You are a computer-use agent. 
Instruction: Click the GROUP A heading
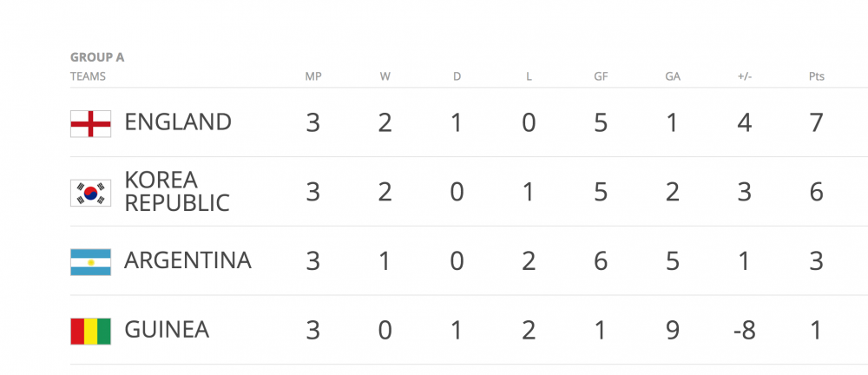(97, 57)
